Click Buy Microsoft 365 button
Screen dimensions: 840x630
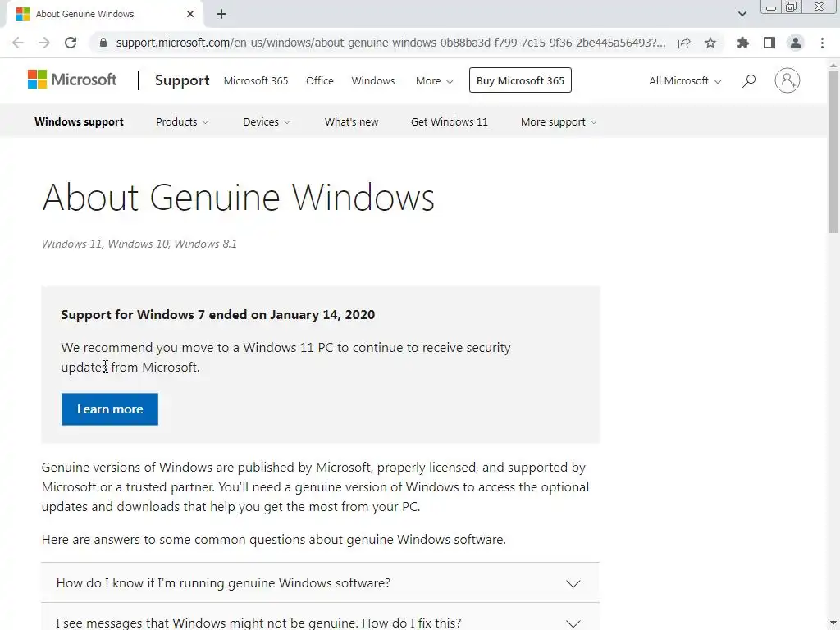tap(520, 80)
